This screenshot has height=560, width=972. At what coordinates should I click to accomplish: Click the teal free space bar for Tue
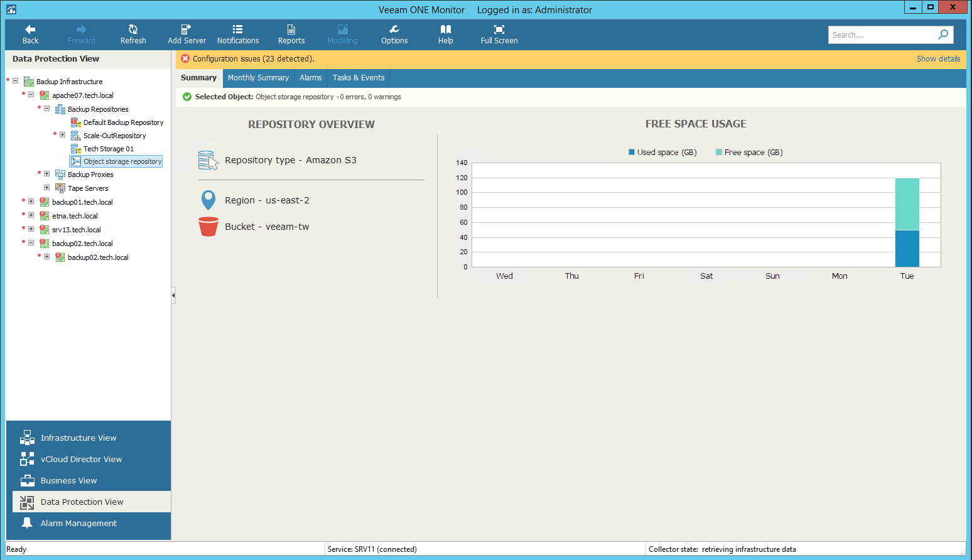click(x=907, y=204)
